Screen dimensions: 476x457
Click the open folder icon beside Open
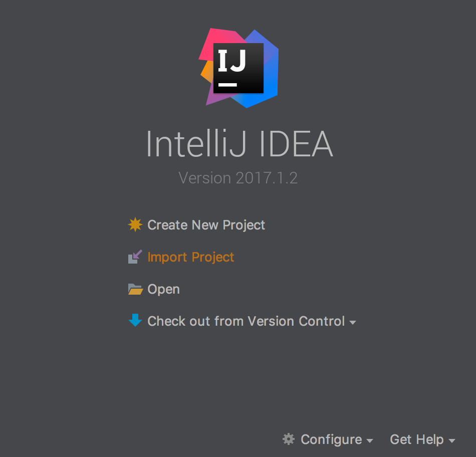[135, 289]
